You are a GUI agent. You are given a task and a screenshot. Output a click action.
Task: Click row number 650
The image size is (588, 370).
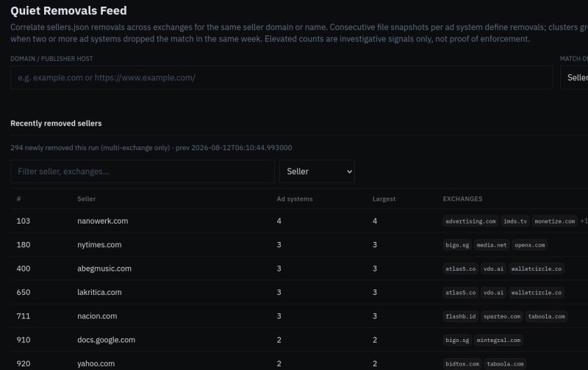point(24,292)
